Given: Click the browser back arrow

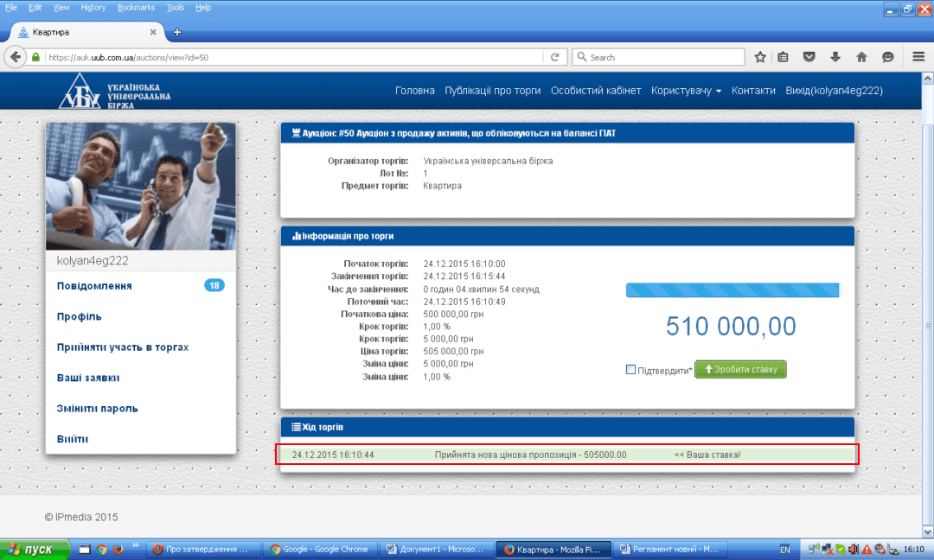Looking at the screenshot, I should (15, 57).
